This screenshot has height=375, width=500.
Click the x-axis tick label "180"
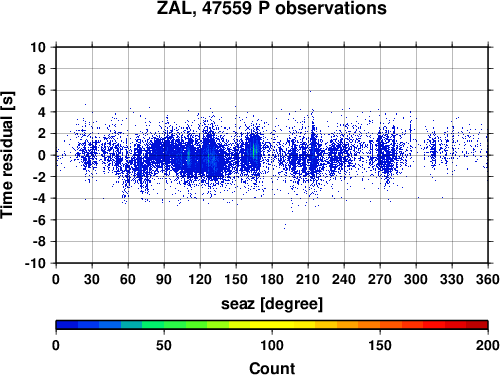272,279
